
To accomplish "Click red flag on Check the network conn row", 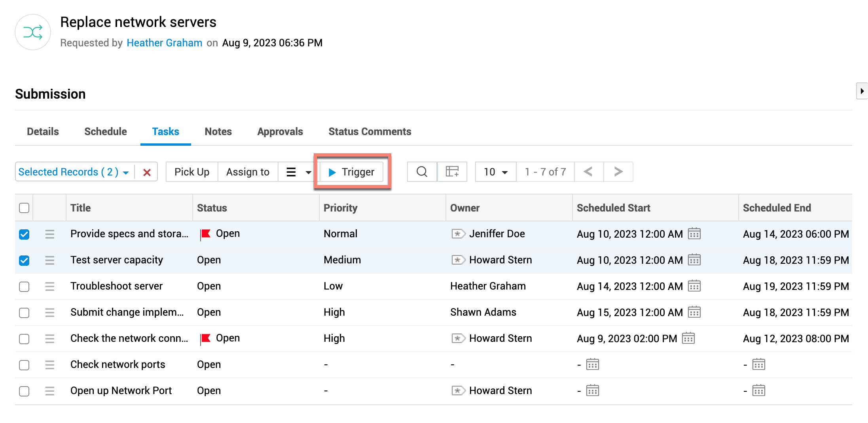I will click(205, 339).
